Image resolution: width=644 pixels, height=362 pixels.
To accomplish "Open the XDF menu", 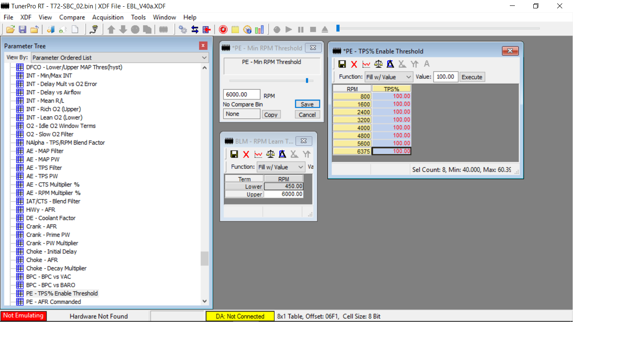I will pos(26,17).
